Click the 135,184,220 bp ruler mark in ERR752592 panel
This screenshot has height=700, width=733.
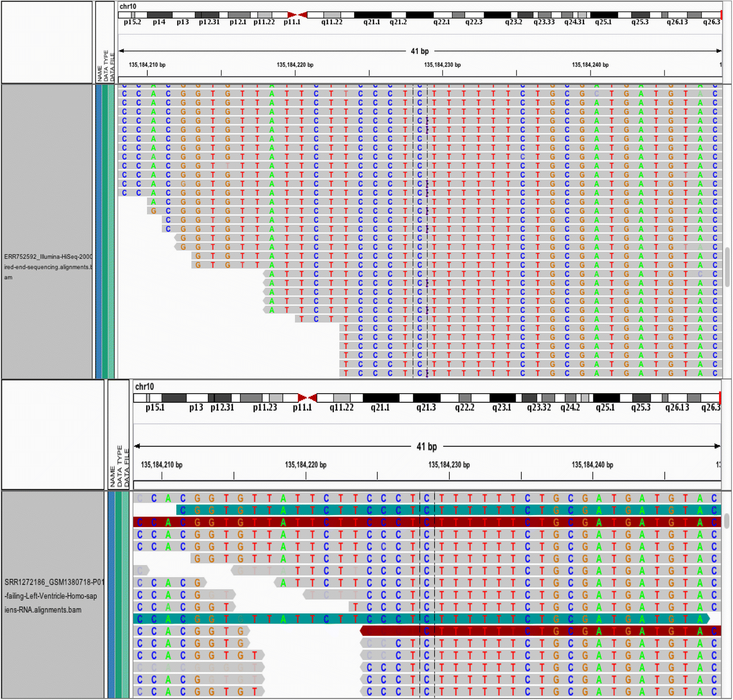point(295,65)
